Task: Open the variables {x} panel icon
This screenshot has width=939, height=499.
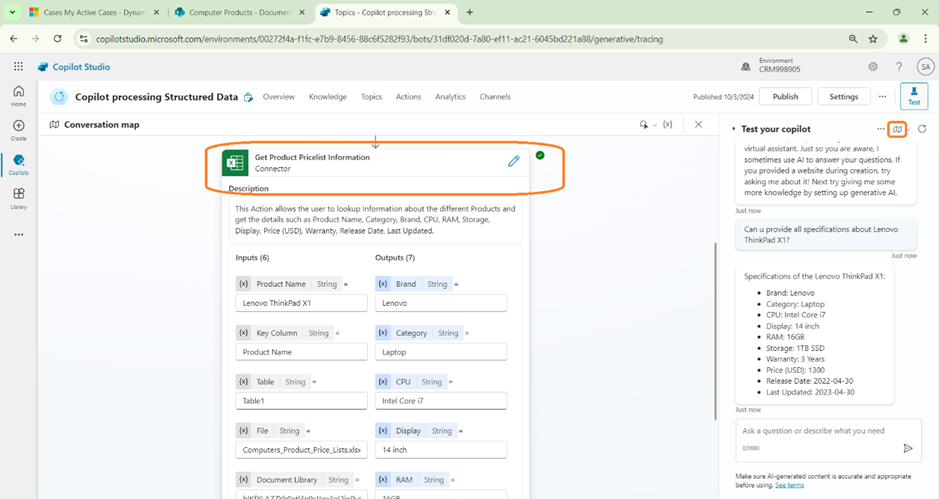Action: [667, 125]
